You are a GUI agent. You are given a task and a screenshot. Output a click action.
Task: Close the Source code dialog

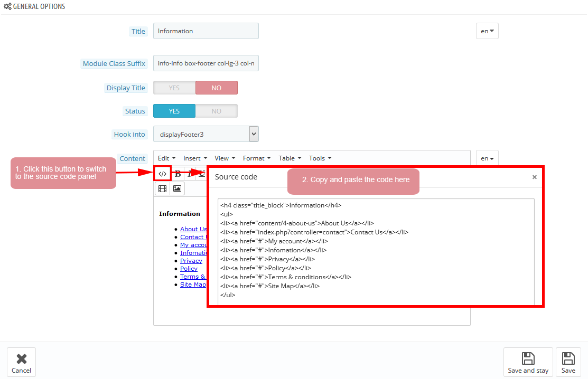534,177
